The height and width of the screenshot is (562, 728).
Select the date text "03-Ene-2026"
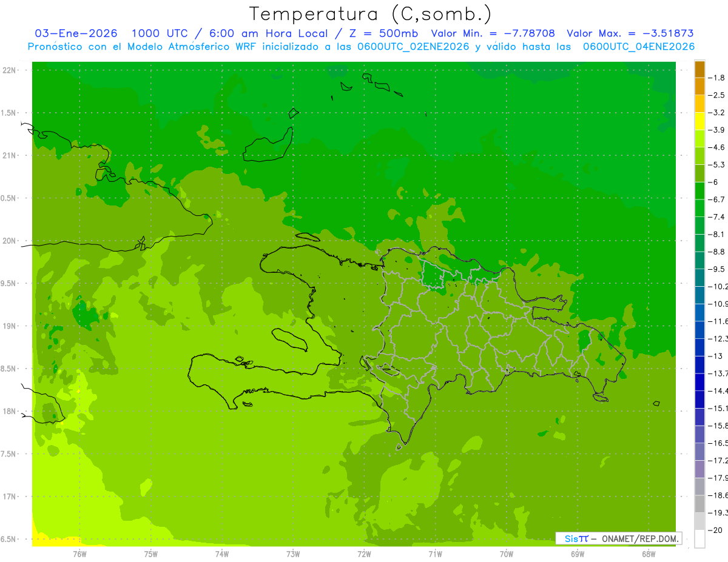click(76, 33)
